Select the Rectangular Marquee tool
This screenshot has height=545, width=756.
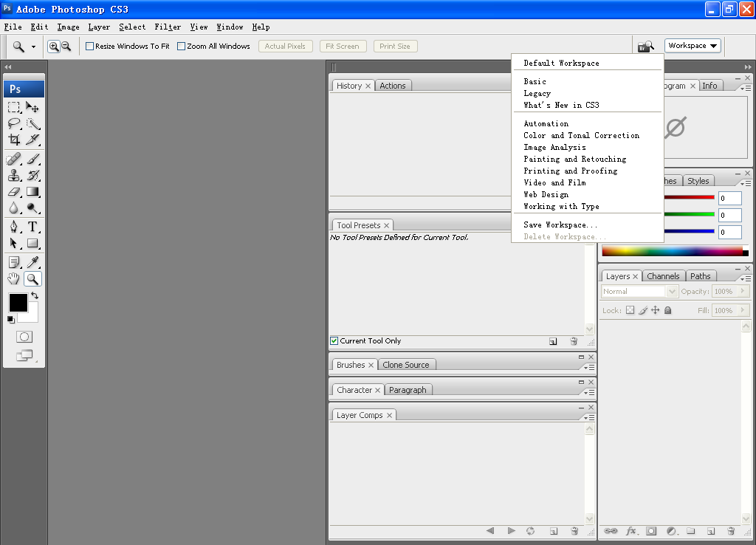click(14, 107)
